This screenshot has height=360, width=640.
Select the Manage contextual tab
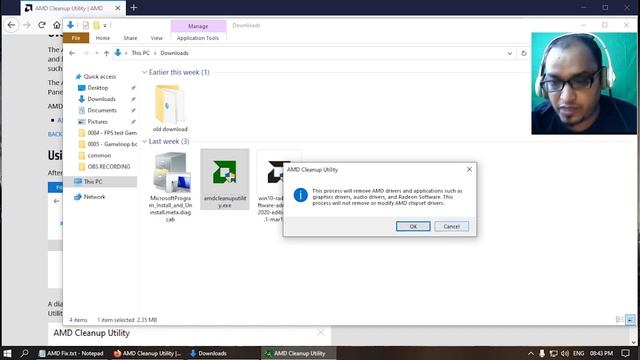[x=198, y=26]
